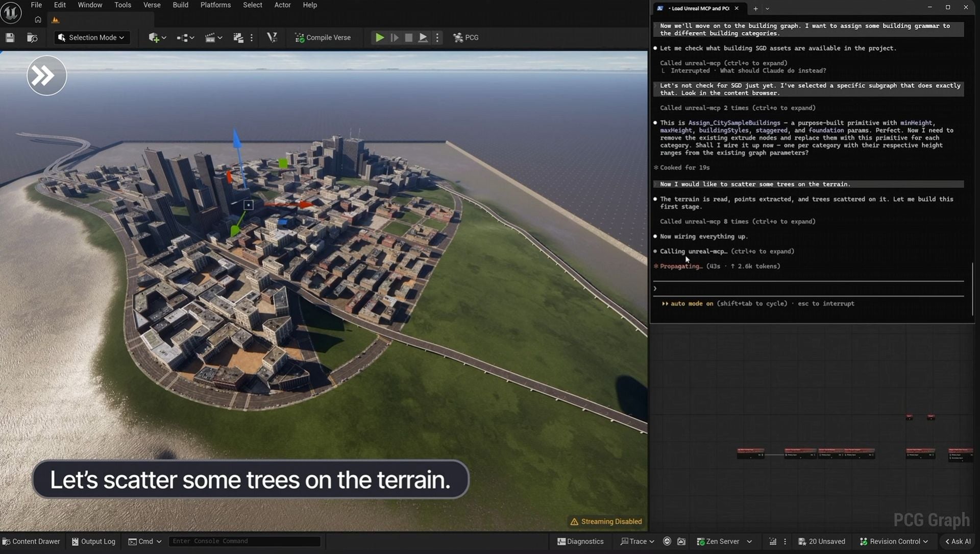This screenshot has height=554, width=980.
Task: Click the Assign_CitySampleBuildings text
Action: (734, 123)
